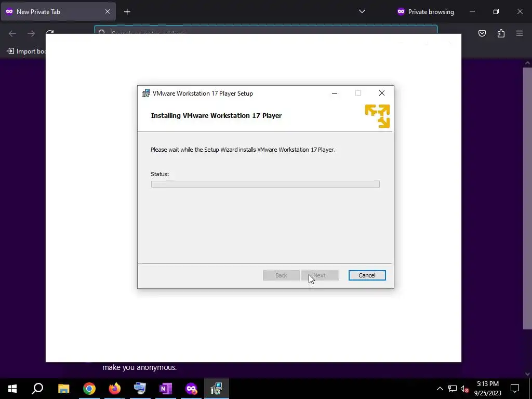Restore down the Firefox window
Screen dimensions: 532x399
pyautogui.click(x=496, y=11)
